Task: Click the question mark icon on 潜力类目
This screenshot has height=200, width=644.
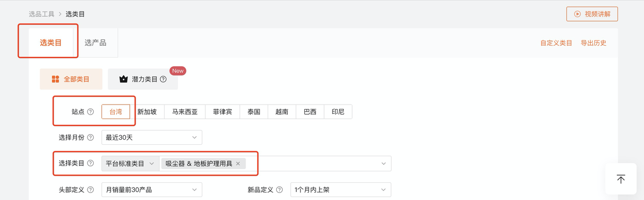Action: (163, 79)
